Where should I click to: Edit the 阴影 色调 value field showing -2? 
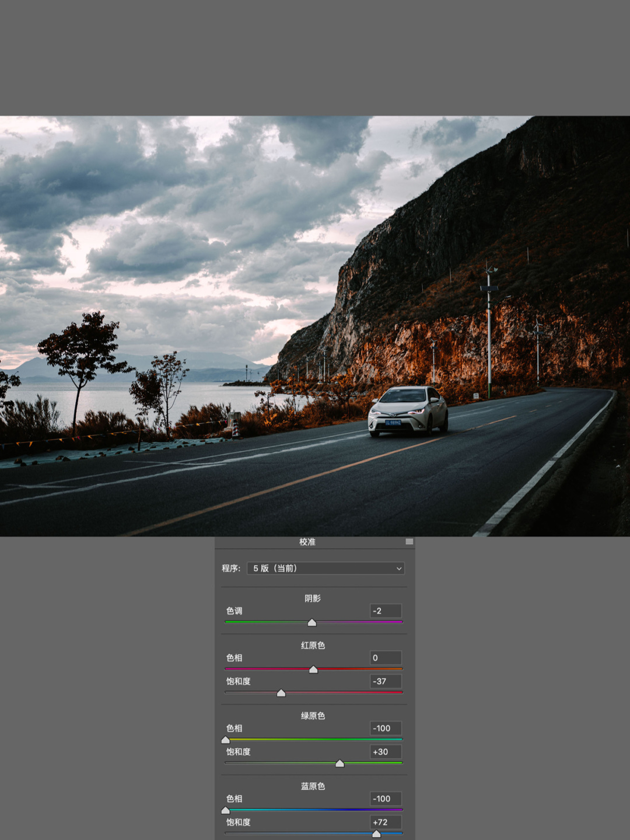(386, 611)
